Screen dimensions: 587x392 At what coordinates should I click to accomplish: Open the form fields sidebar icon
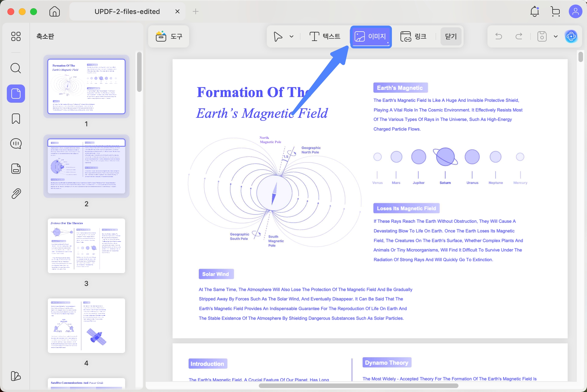16,169
